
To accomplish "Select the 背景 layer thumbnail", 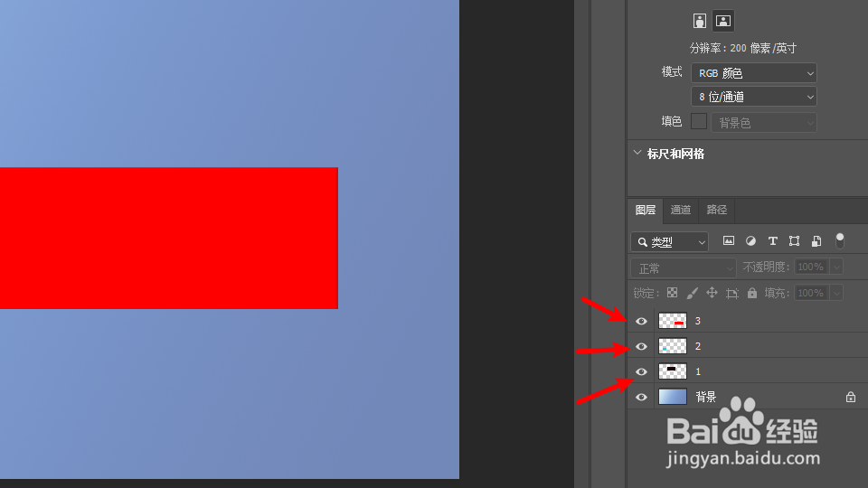I will pos(673,397).
